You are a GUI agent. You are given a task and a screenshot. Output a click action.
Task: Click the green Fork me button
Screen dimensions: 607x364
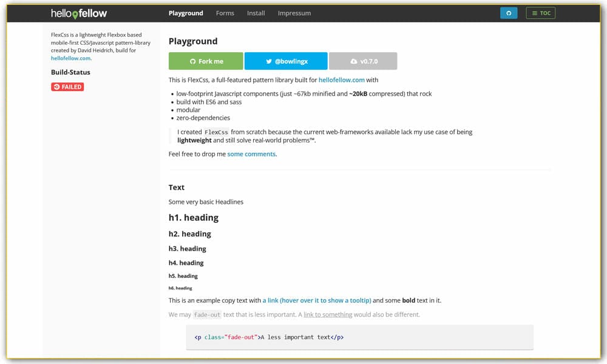[x=206, y=61]
